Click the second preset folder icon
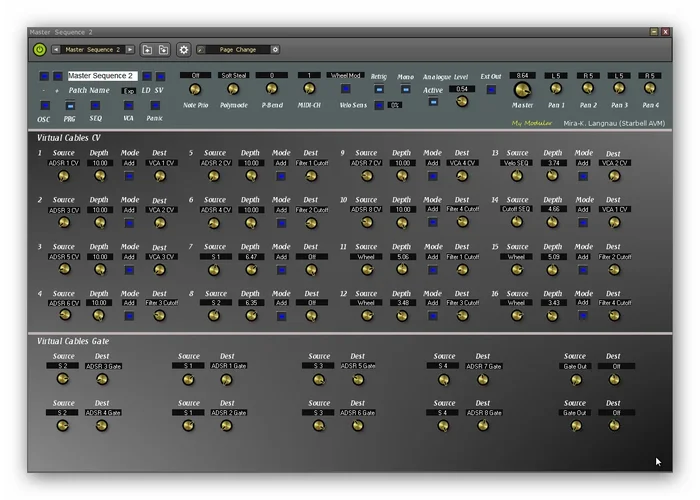This screenshot has width=700, height=500. 163,49
